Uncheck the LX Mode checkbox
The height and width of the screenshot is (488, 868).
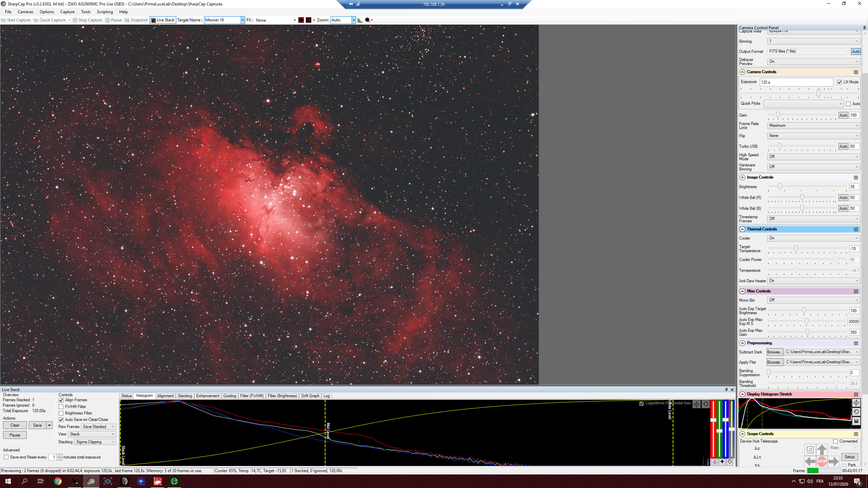(840, 82)
